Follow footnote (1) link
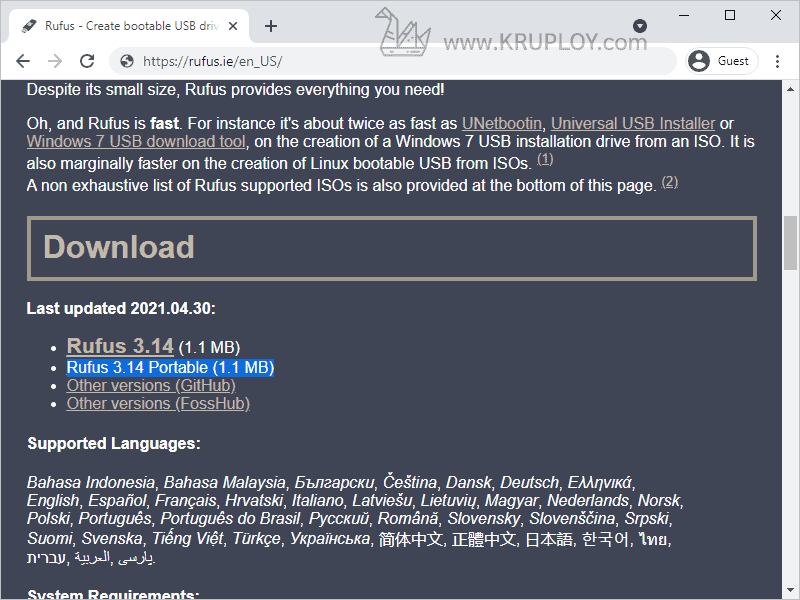 pyautogui.click(x=545, y=159)
